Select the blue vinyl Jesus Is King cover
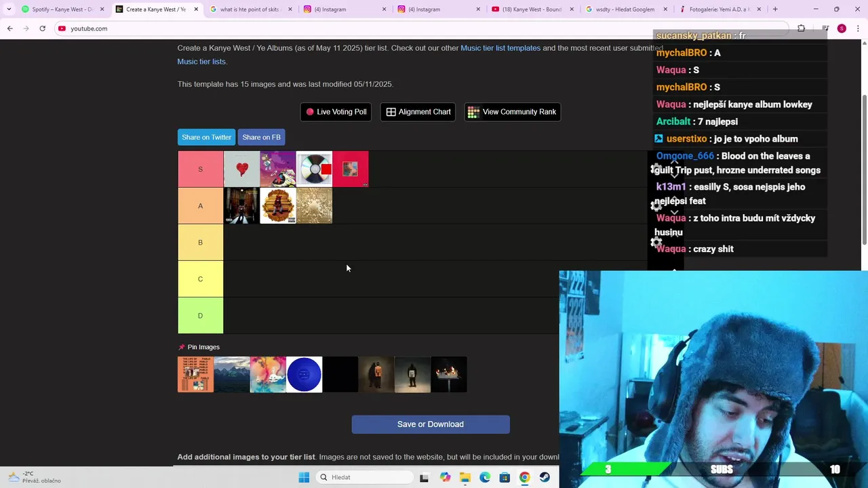The height and width of the screenshot is (488, 868). [x=304, y=374]
